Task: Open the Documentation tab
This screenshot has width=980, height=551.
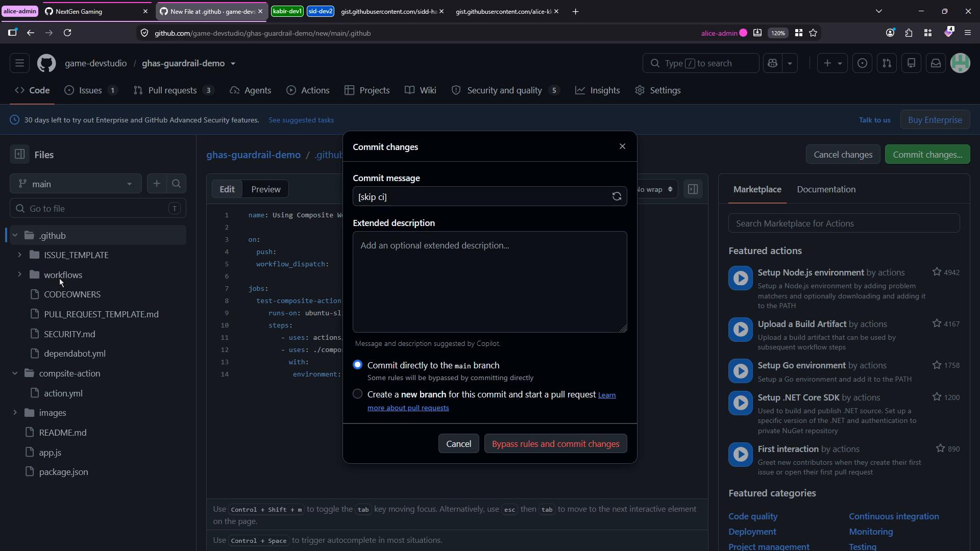Action: 826,189
